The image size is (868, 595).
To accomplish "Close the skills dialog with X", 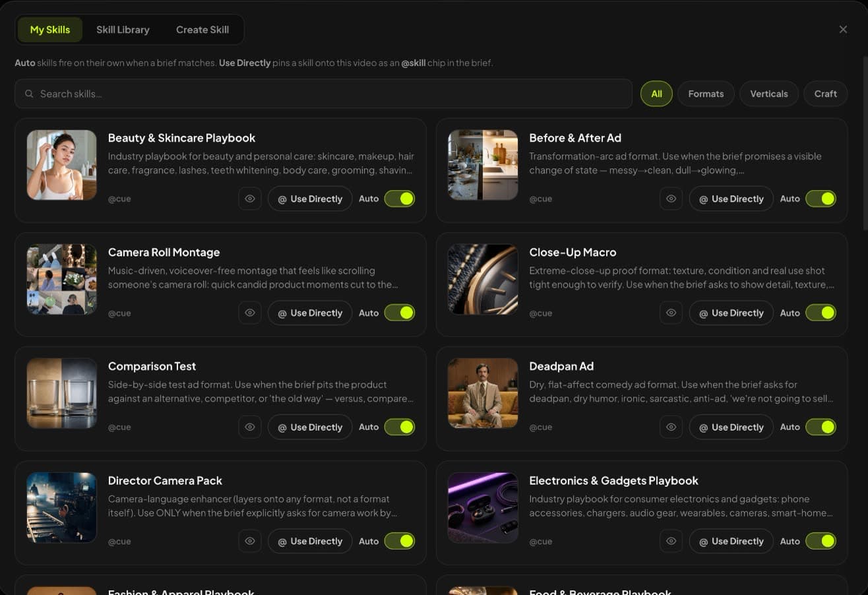I will (843, 30).
